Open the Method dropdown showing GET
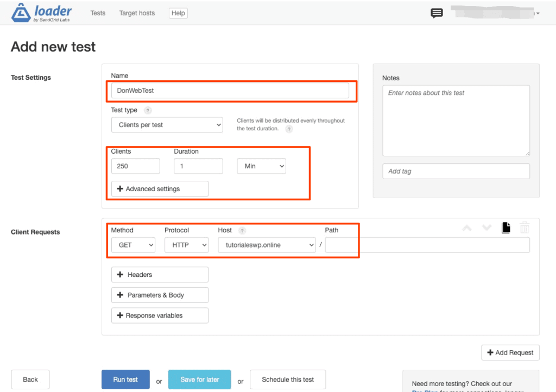The image size is (556, 392). (133, 245)
